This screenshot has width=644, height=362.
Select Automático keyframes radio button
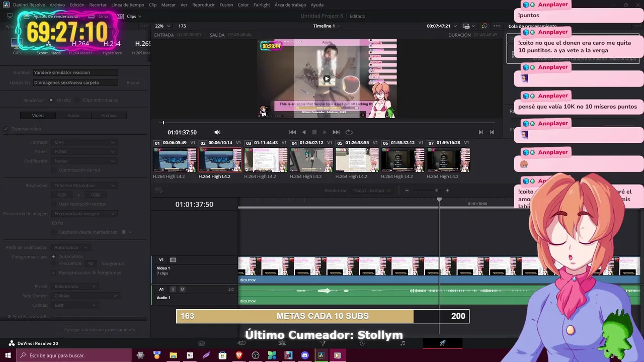tap(54, 256)
